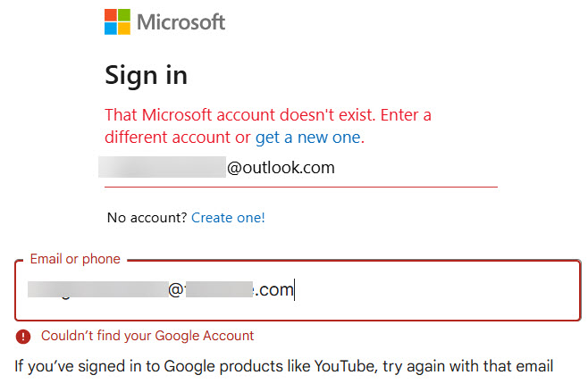The height and width of the screenshot is (392, 588).
Task: Place cursor after ".com" in Google field
Action: [295, 289]
